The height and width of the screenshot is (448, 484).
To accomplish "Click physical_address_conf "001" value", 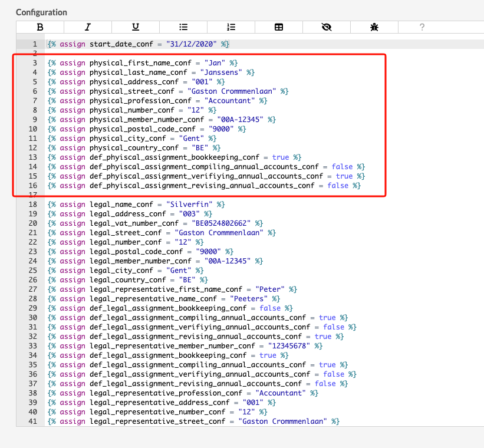I will pos(202,82).
